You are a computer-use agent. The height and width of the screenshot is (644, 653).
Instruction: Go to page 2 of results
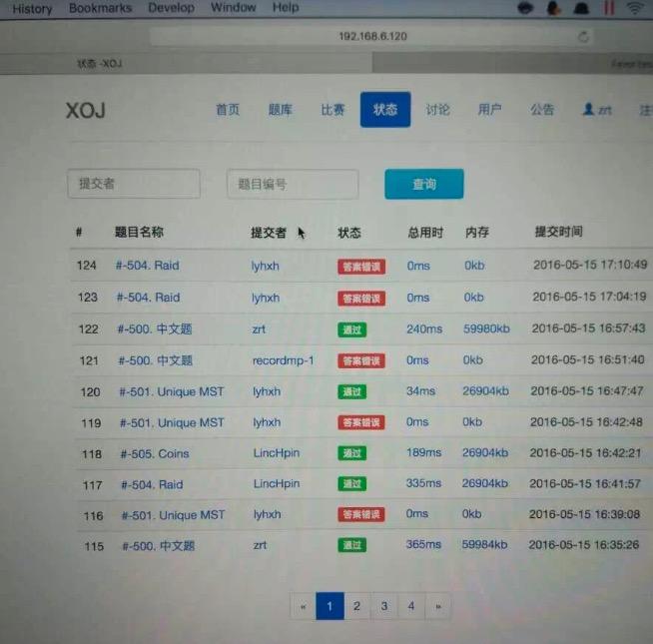point(356,605)
